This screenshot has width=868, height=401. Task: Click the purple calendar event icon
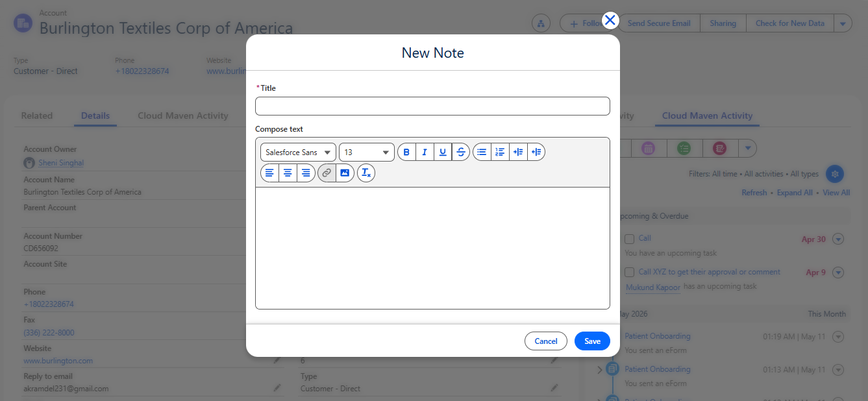click(648, 149)
